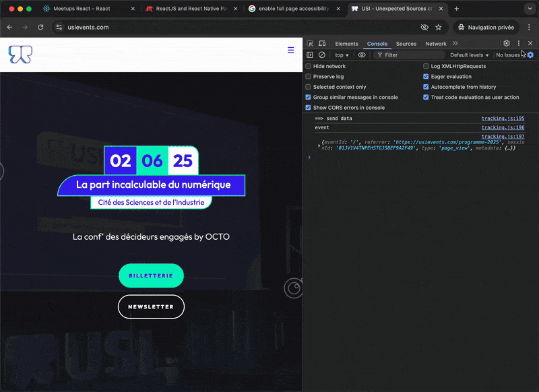This screenshot has height=392, width=539.
Task: Click the No Issues indicator
Action: (508, 55)
